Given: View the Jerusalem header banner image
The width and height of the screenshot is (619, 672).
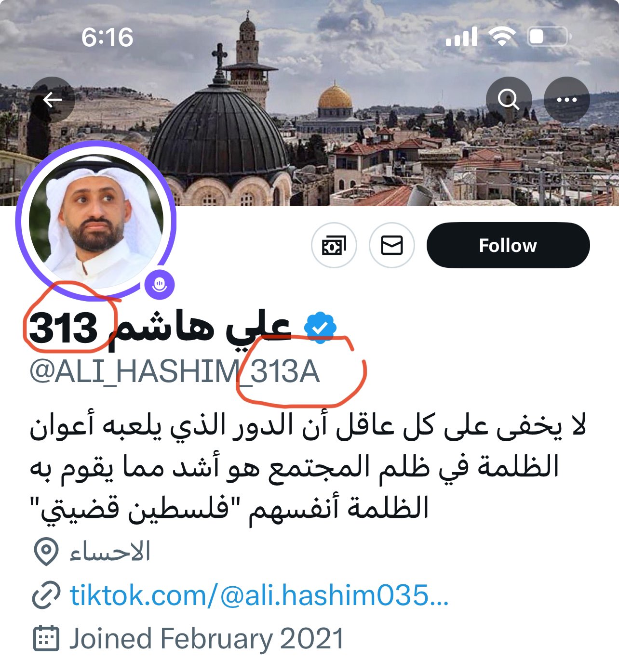Looking at the screenshot, I should coord(309,103).
